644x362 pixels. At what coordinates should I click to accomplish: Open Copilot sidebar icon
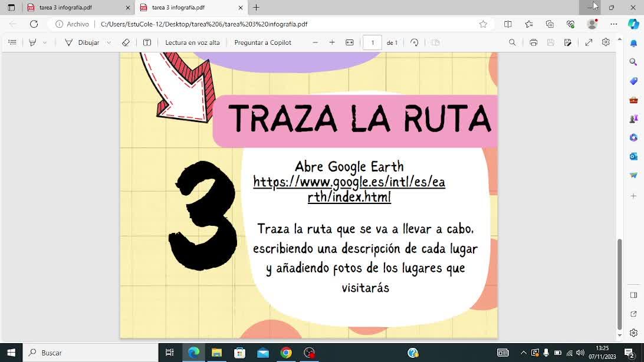click(634, 24)
